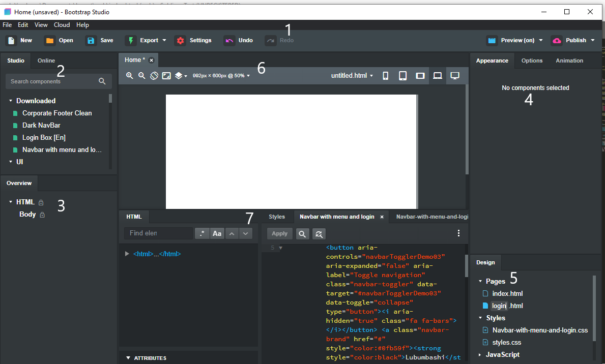
Task: Open the untitled.html page dropdown
Action: (x=352, y=76)
